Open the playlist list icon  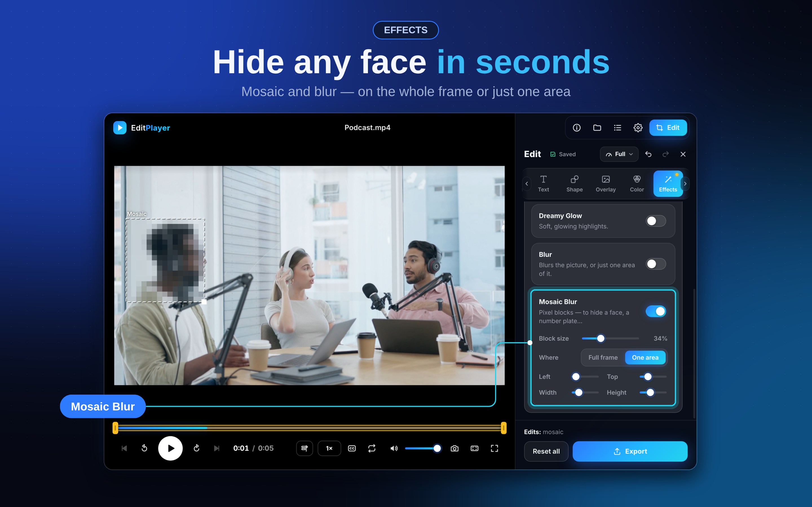point(617,128)
